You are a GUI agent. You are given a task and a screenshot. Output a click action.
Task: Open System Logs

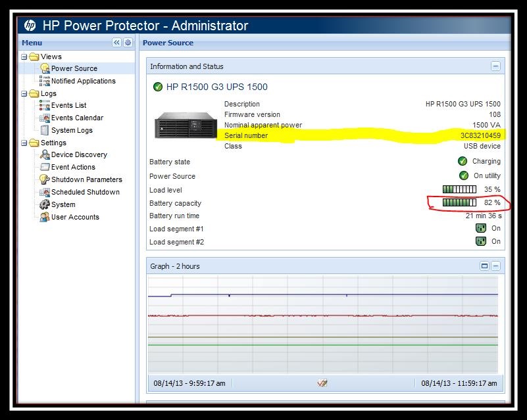coord(72,130)
